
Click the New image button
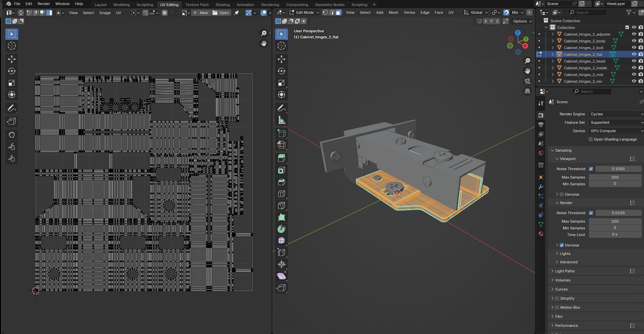201,13
